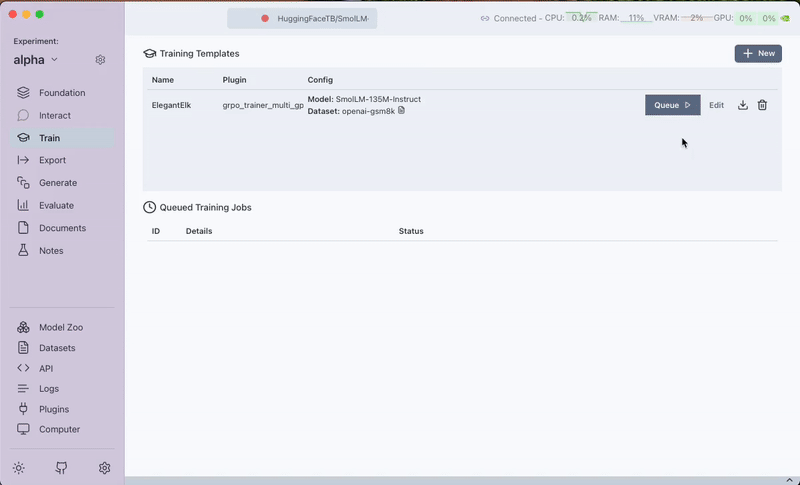Open the Export section
Viewport: 800px width, 485px height.
click(x=52, y=160)
